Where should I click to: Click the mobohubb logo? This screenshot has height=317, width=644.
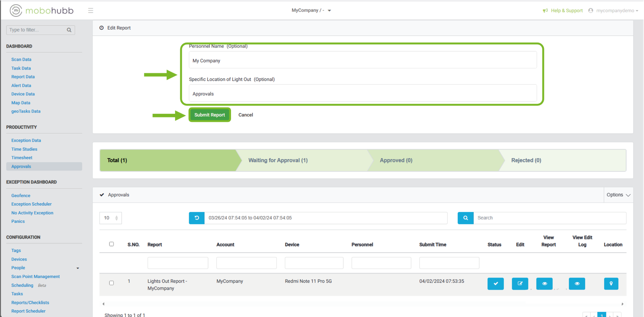pyautogui.click(x=42, y=10)
